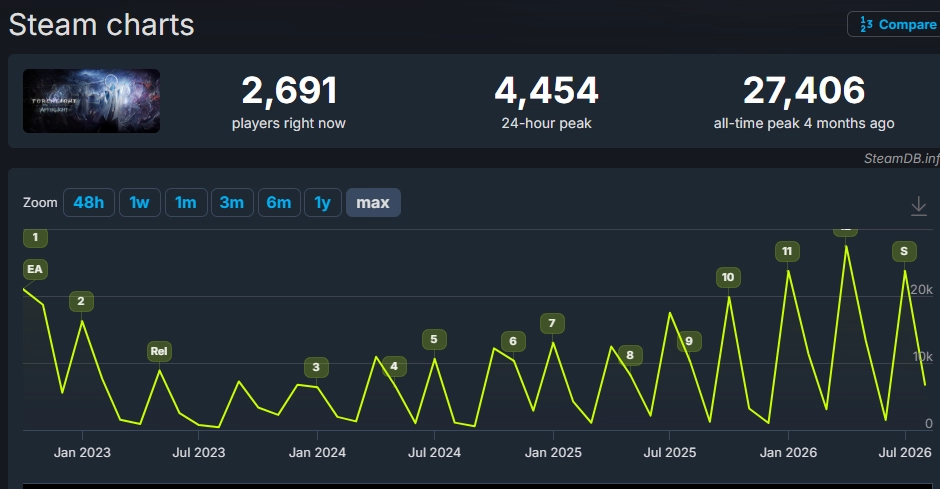Screen dimensions: 940x489
Task: Click the players right now label
Action: (289, 123)
